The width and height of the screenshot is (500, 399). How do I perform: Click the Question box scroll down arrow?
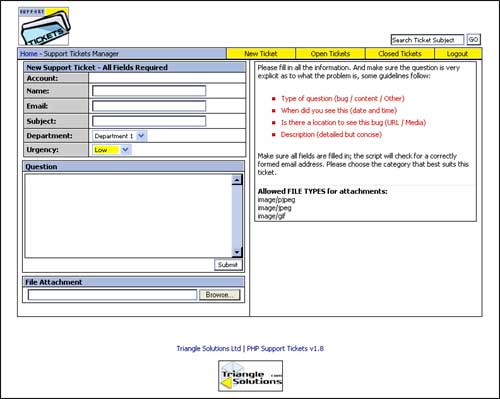[x=237, y=252]
